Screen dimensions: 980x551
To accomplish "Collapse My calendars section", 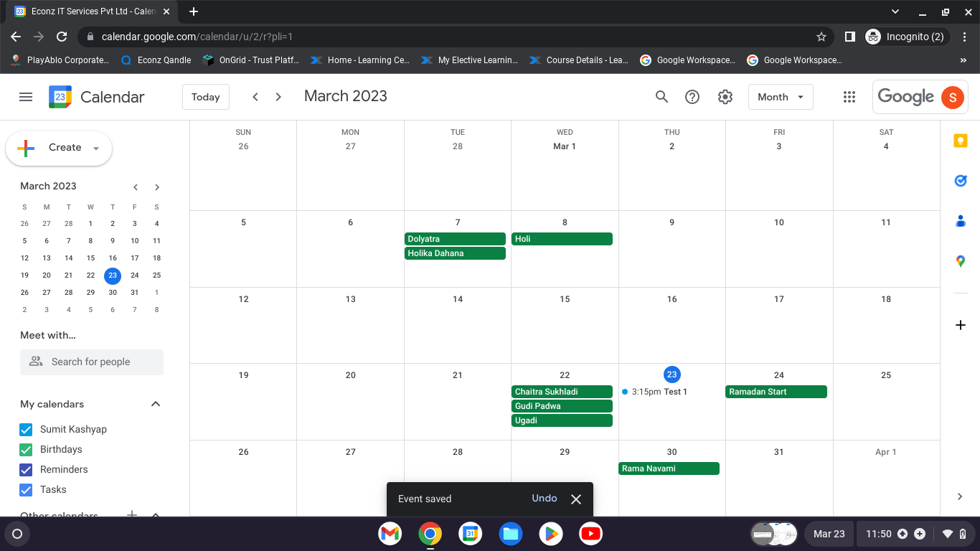I will 156,404.
